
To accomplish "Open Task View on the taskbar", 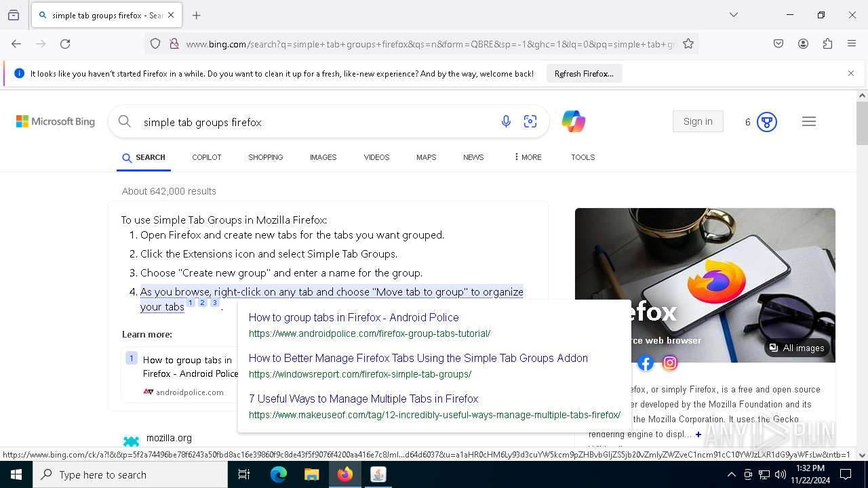I will 244,474.
